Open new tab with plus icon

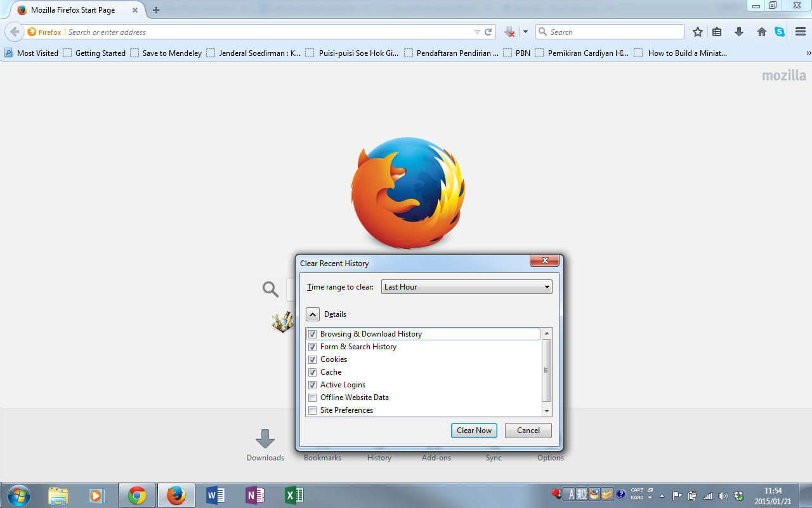coord(156,10)
